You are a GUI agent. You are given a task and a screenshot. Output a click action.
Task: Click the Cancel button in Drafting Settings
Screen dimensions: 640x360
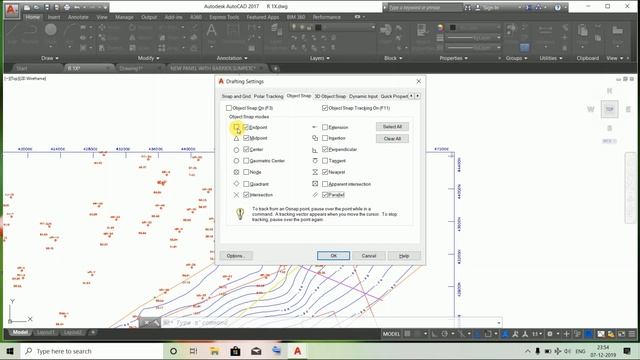[x=369, y=256]
